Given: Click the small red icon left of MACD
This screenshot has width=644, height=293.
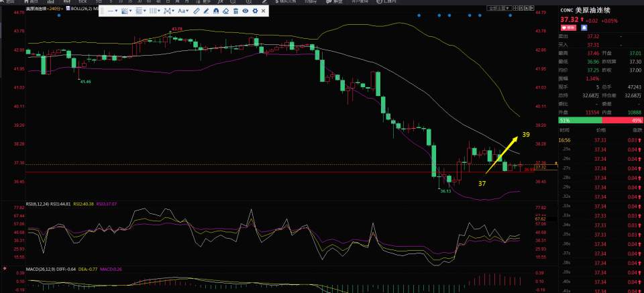Looking at the screenshot, I should point(5,268).
